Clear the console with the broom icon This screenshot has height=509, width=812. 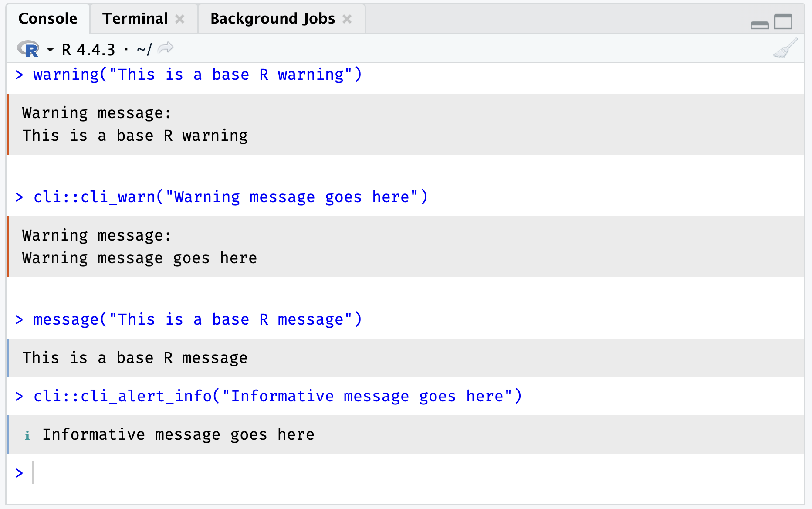[785, 48]
